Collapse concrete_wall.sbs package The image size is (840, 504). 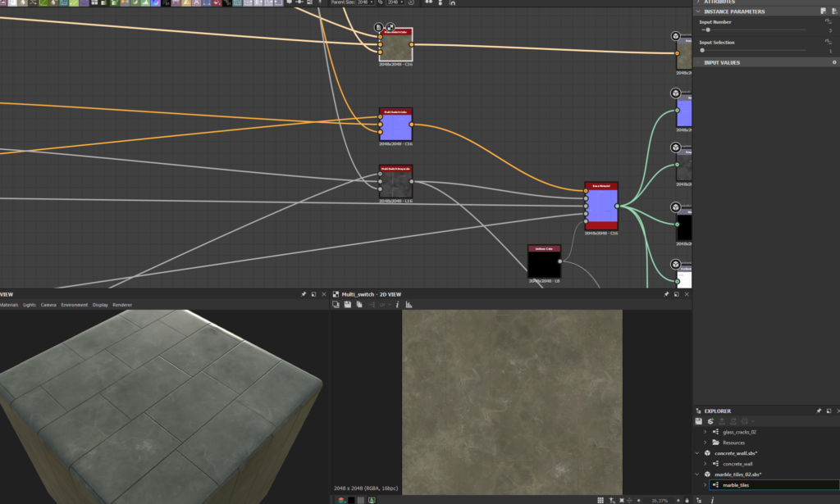tap(697, 453)
